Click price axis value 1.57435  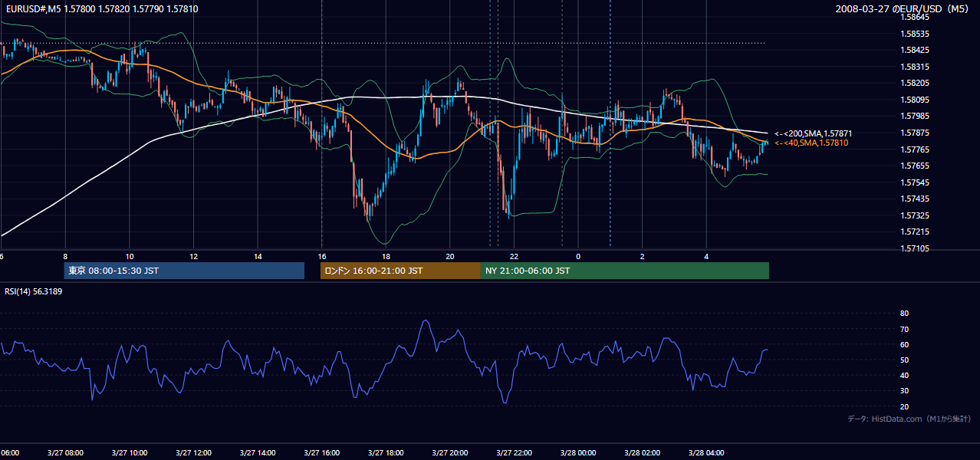coord(916,199)
